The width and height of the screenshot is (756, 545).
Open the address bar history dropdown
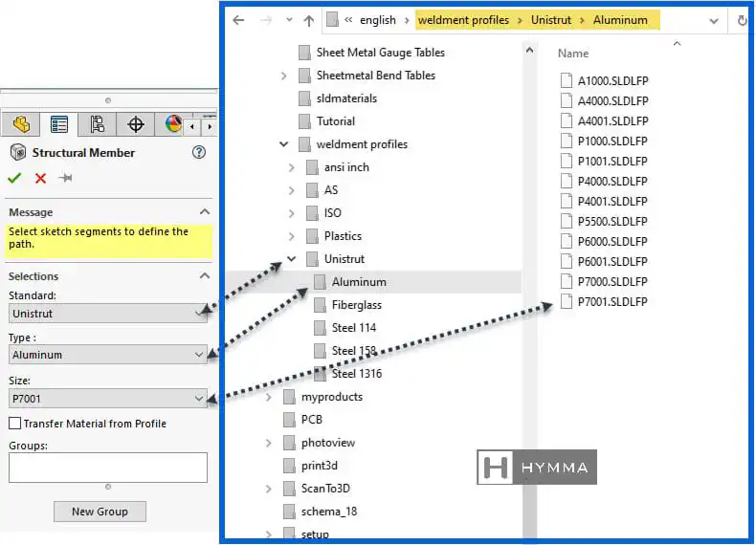pyautogui.click(x=714, y=21)
